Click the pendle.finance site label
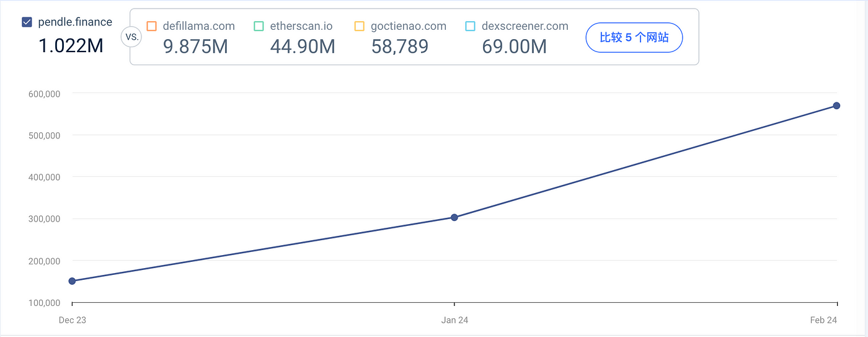Viewport: 868px width, 337px height. coord(75,22)
